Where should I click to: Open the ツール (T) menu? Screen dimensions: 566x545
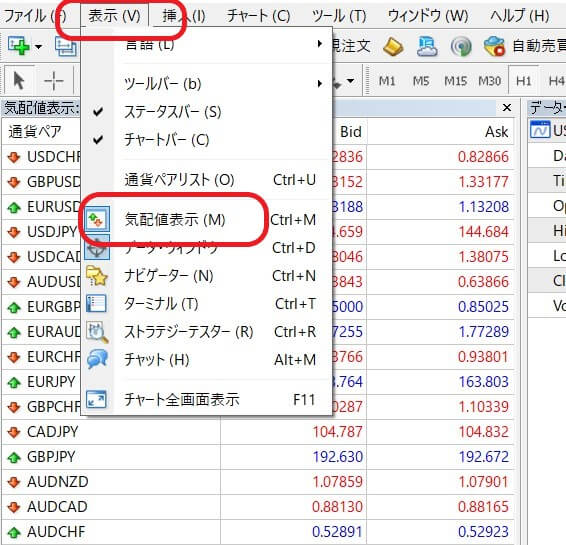339,16
